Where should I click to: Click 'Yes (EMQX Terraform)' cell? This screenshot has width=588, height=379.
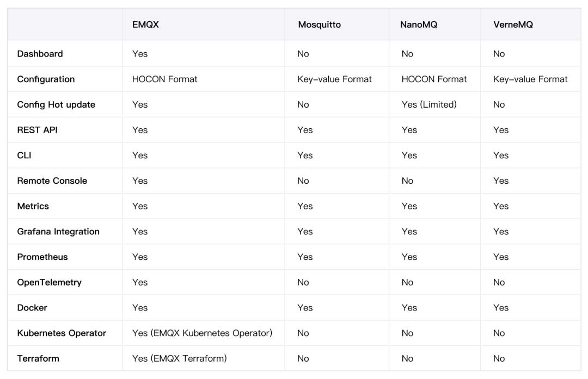click(179, 358)
